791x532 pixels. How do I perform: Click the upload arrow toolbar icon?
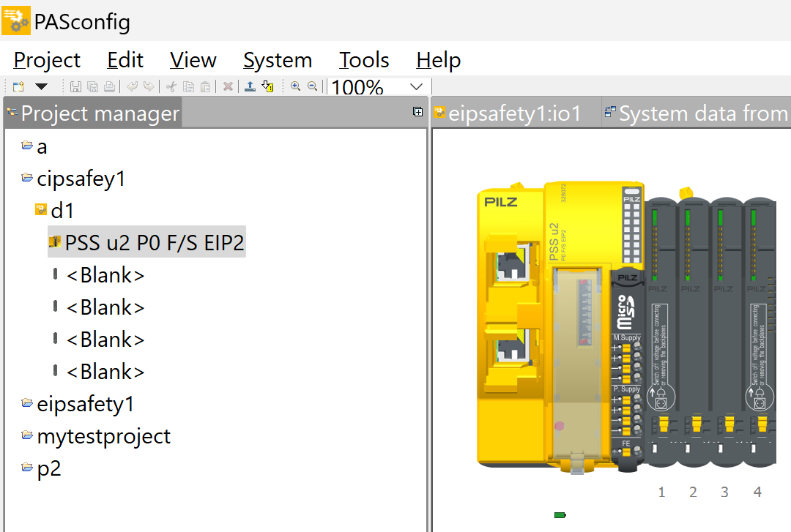pos(250,87)
